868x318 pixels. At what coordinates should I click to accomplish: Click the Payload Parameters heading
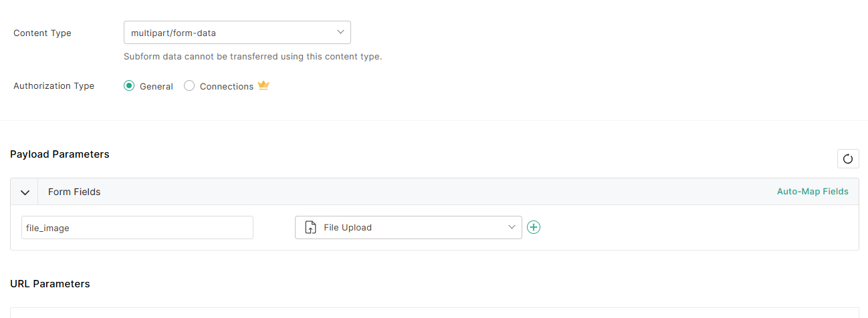60,154
